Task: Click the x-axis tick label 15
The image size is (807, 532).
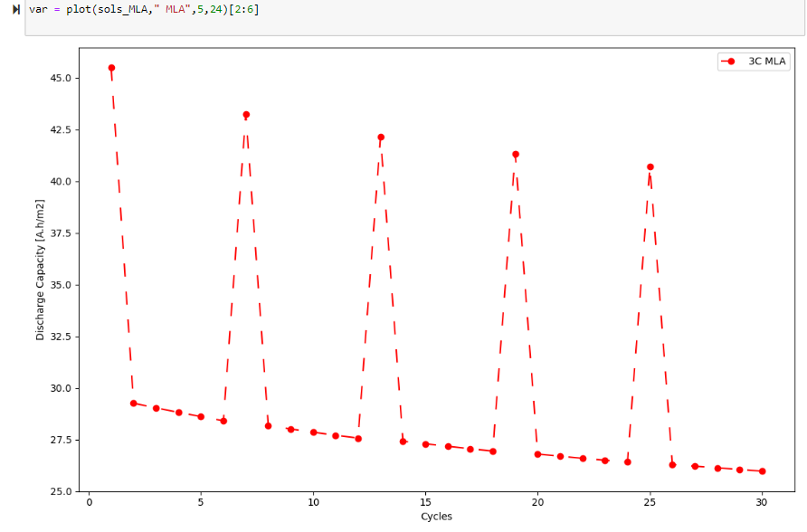Action: (x=425, y=503)
